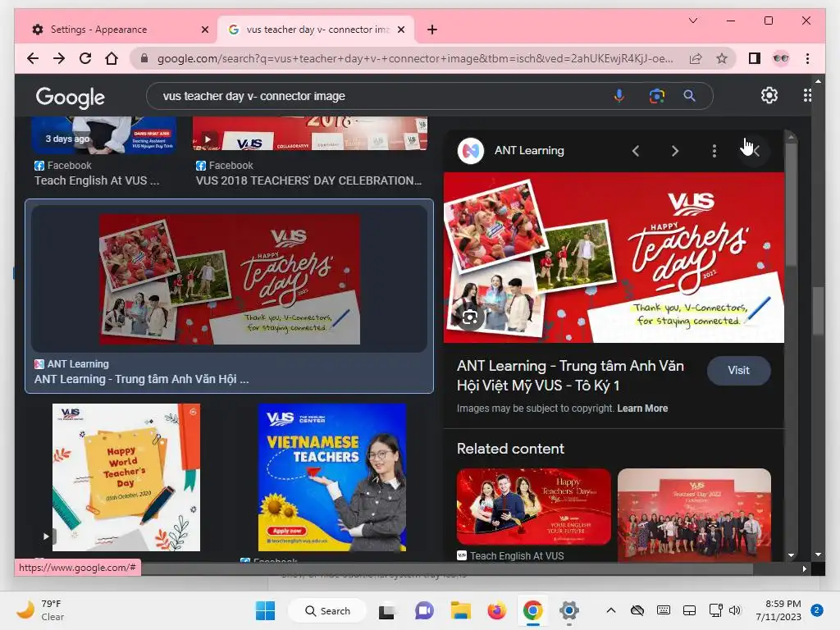Open related Teachers' Day 2022 group photo
Viewport: 840px width, 630px height.
[694, 515]
